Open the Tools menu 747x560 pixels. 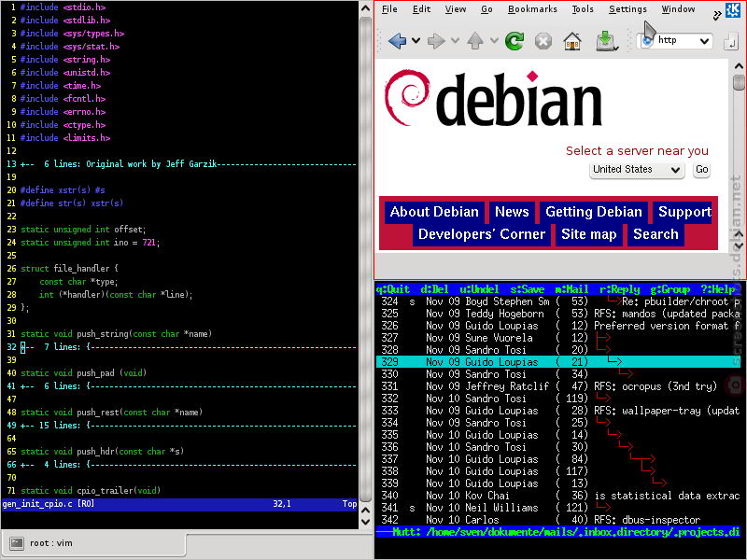click(x=583, y=9)
